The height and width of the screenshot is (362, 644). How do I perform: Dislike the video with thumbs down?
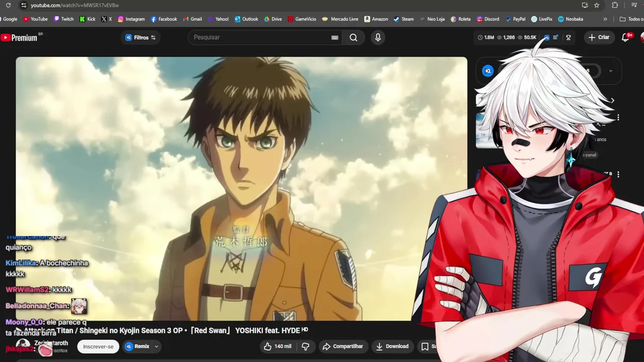(x=305, y=346)
